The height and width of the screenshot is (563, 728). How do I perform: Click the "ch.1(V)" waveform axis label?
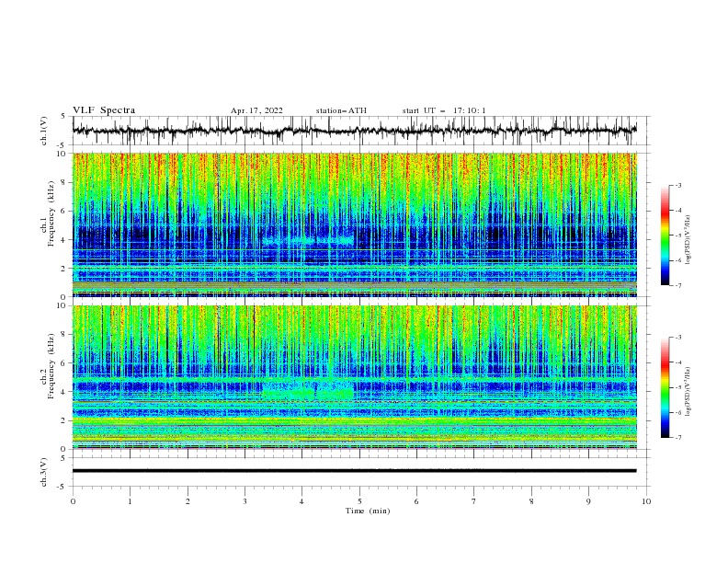click(44, 131)
